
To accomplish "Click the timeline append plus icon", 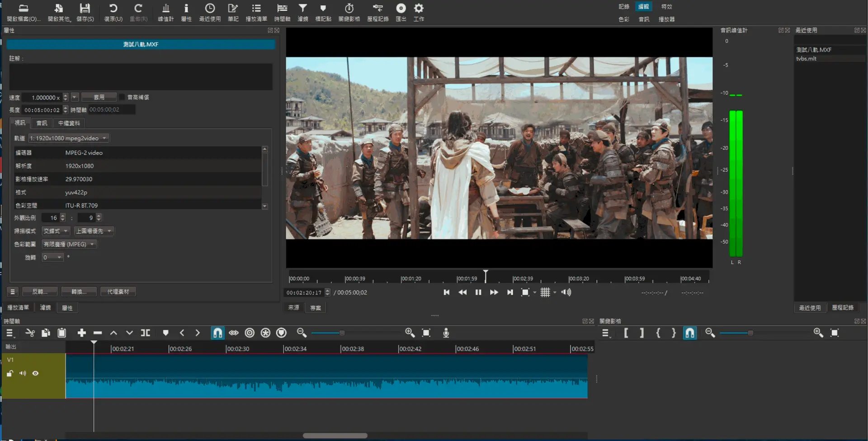I will pos(81,333).
